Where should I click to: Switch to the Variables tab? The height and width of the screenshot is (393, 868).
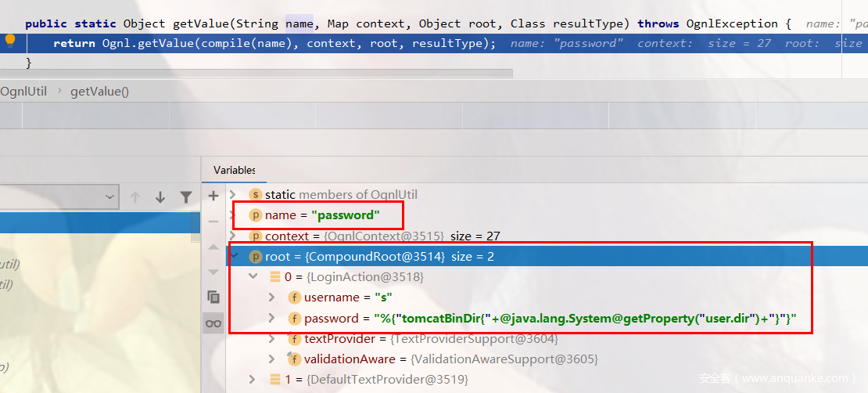(x=234, y=170)
